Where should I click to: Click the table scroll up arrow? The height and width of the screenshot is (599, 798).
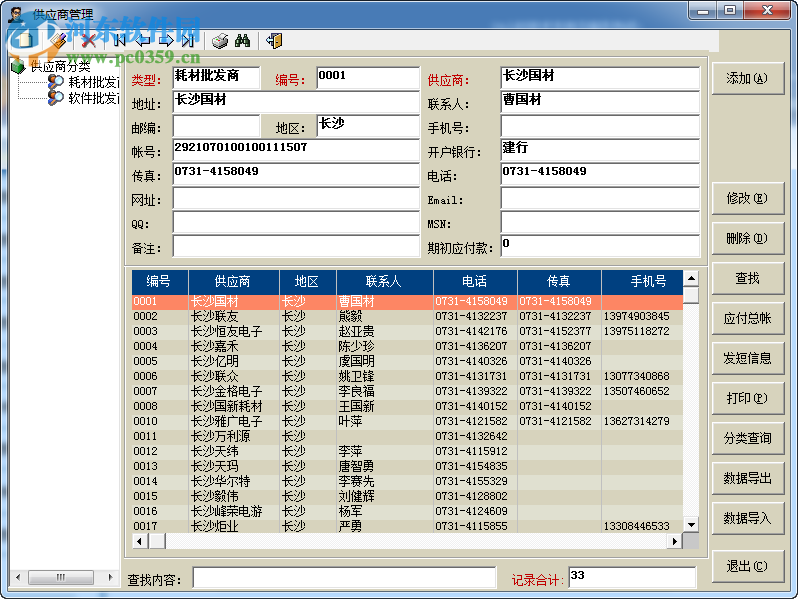[x=691, y=278]
